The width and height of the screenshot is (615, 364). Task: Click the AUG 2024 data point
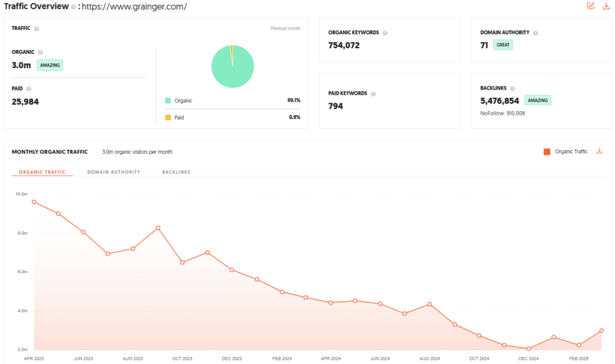click(430, 305)
